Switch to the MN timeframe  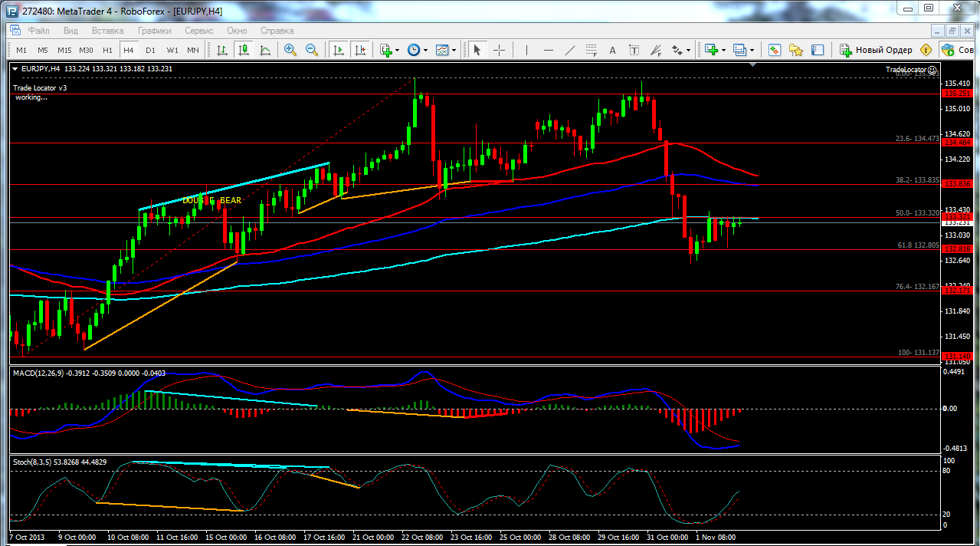(193, 50)
